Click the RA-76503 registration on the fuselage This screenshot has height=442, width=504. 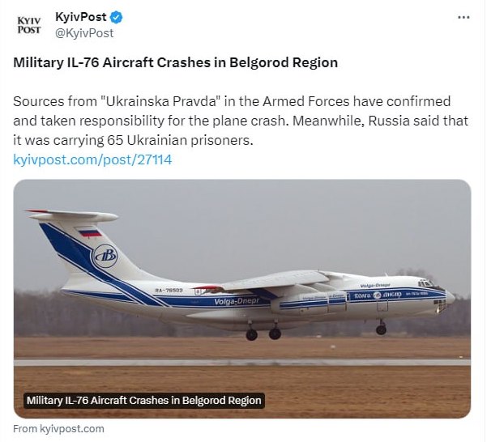[x=168, y=290]
